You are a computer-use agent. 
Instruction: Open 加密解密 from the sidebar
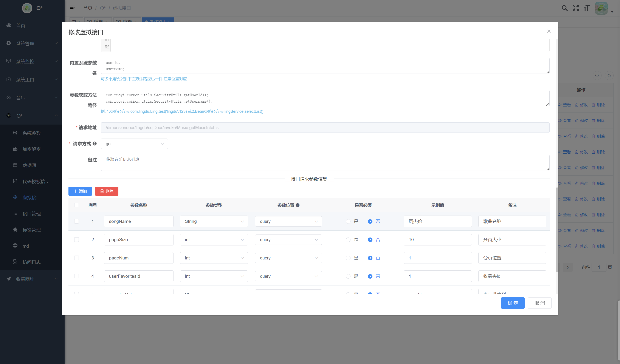tap(31, 149)
